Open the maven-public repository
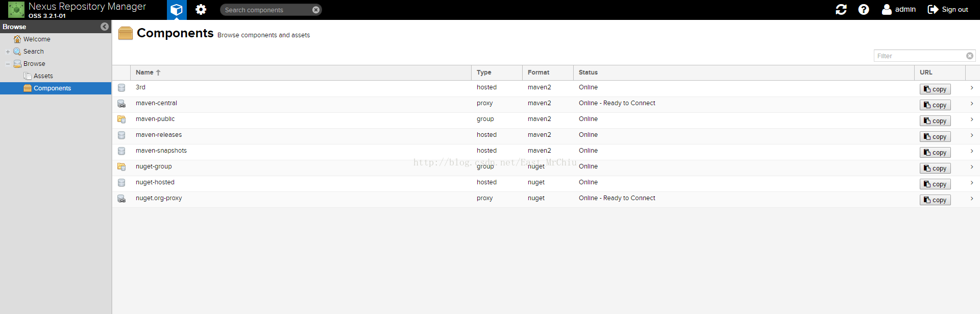This screenshot has height=314, width=980. point(155,119)
